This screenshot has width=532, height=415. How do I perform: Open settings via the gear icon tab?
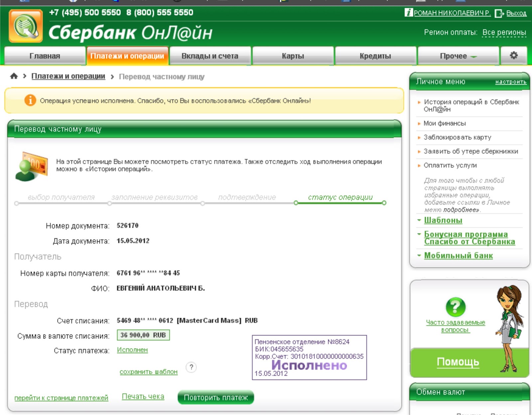[514, 55]
